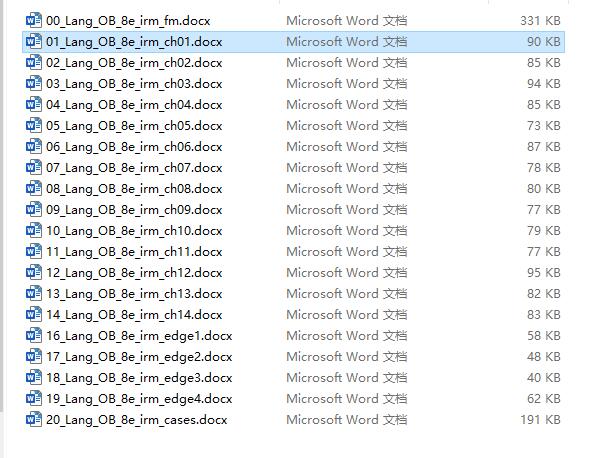Click the 79 KB size value
616x458 pixels.
pyautogui.click(x=544, y=231)
